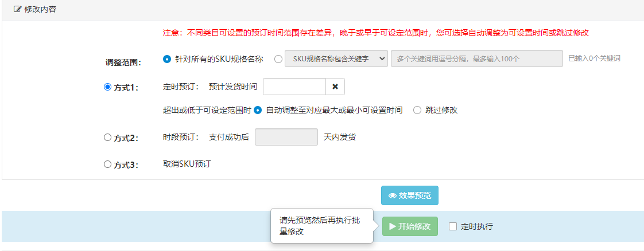Select the SKU keyword filter radio button
644x251 pixels.
278,58
